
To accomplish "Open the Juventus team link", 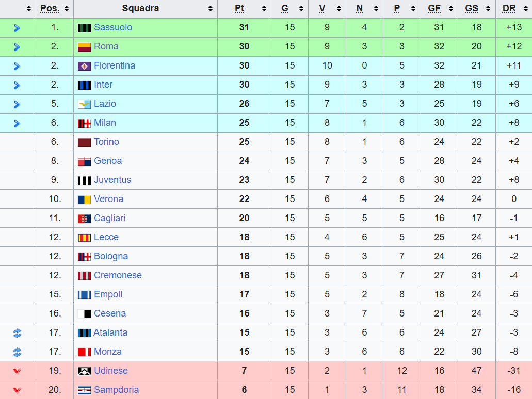I will [112, 180].
